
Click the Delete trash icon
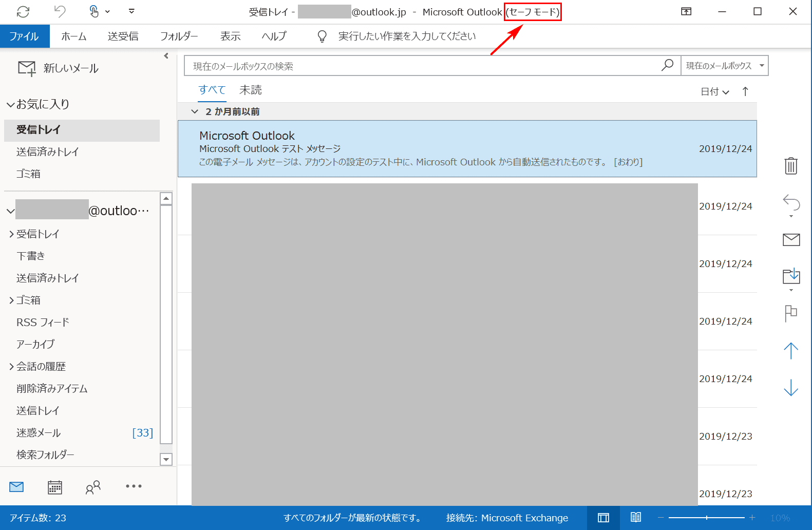[x=791, y=165]
